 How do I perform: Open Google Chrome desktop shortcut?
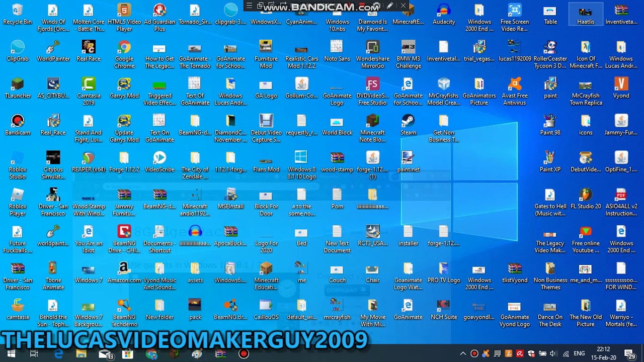(x=124, y=54)
